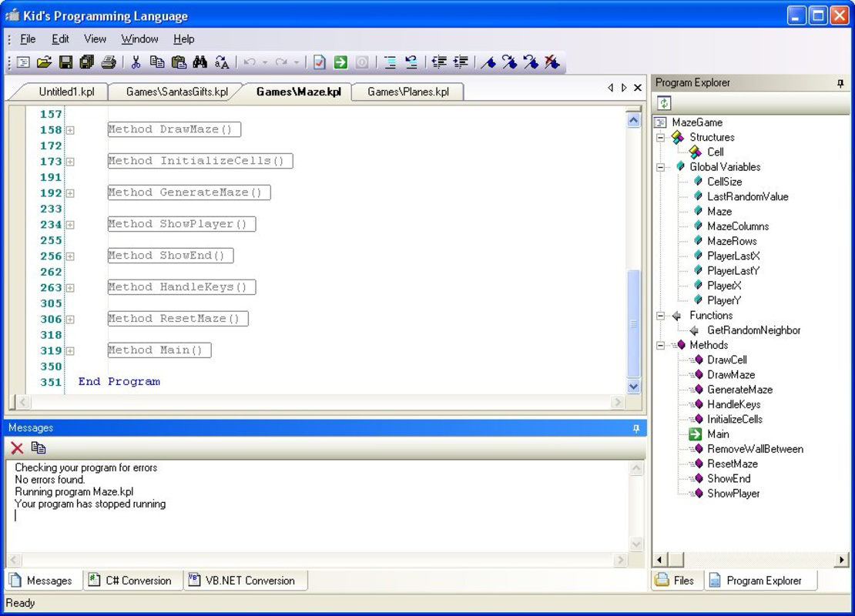
Task: Expand Method GenerateMaze on line 192
Action: point(70,193)
